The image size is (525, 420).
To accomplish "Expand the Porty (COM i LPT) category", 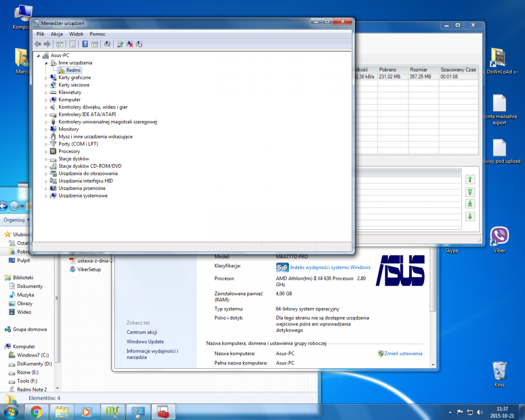I will pyautogui.click(x=46, y=144).
